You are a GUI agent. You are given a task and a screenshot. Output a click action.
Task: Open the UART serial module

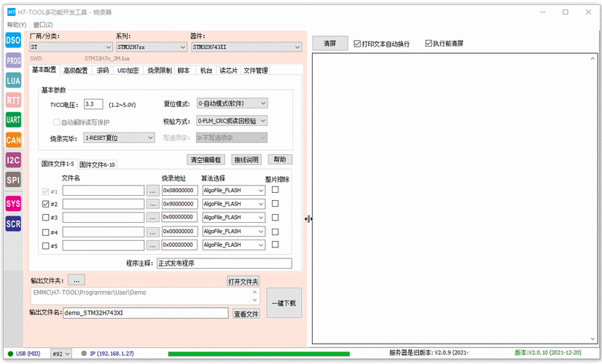click(x=13, y=119)
